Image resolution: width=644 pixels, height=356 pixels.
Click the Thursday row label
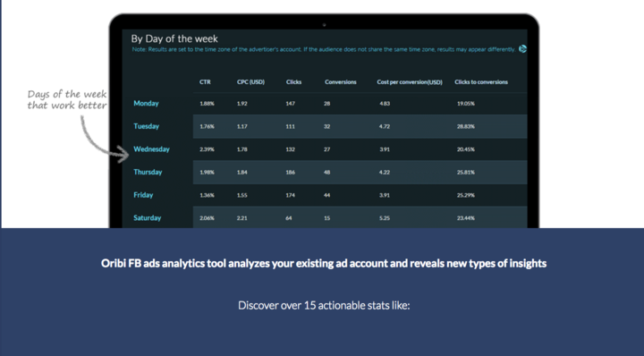[x=148, y=173]
